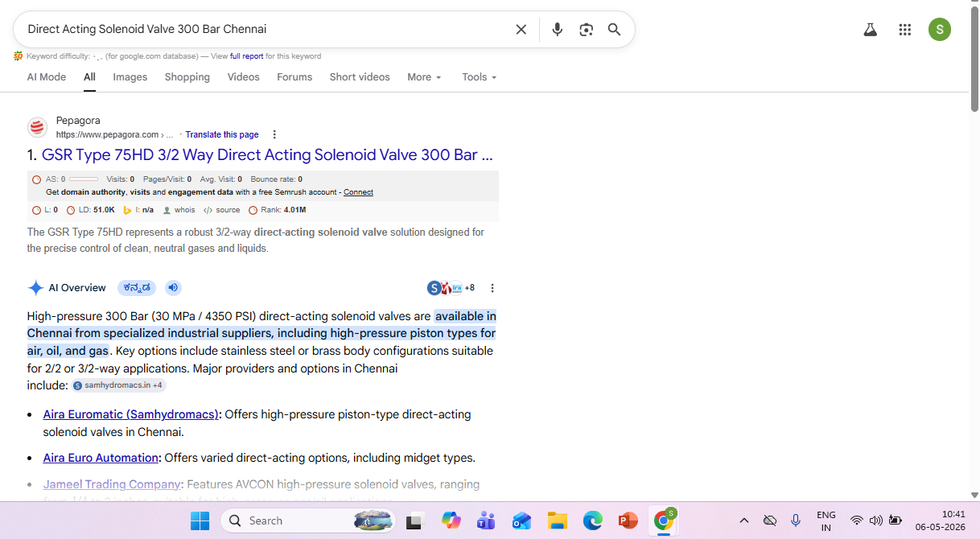Open the Windows Start menu
The width and height of the screenshot is (980, 539).
coord(200,521)
